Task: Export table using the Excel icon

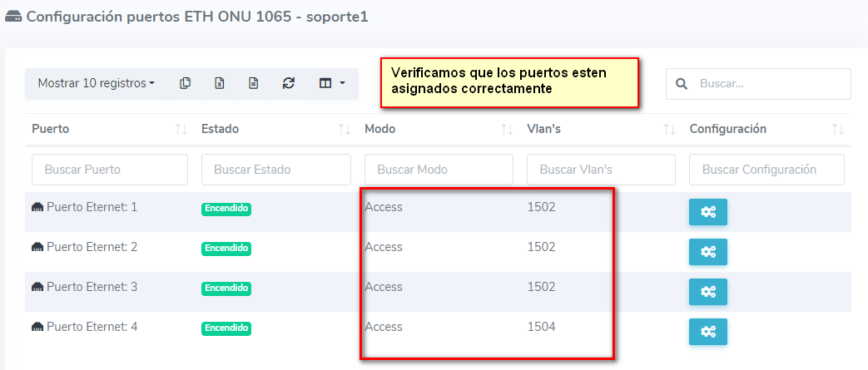Action: (x=220, y=83)
